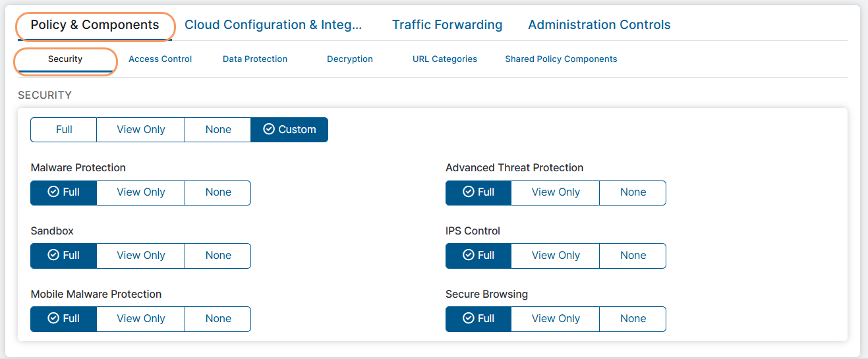868x359 pixels.
Task: Set overall Security permission to None
Action: 218,130
